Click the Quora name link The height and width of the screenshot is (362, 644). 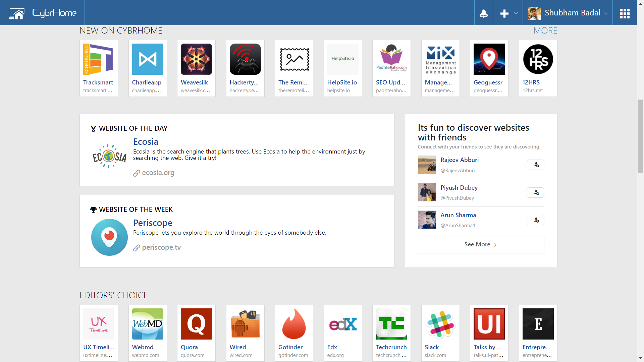click(189, 347)
